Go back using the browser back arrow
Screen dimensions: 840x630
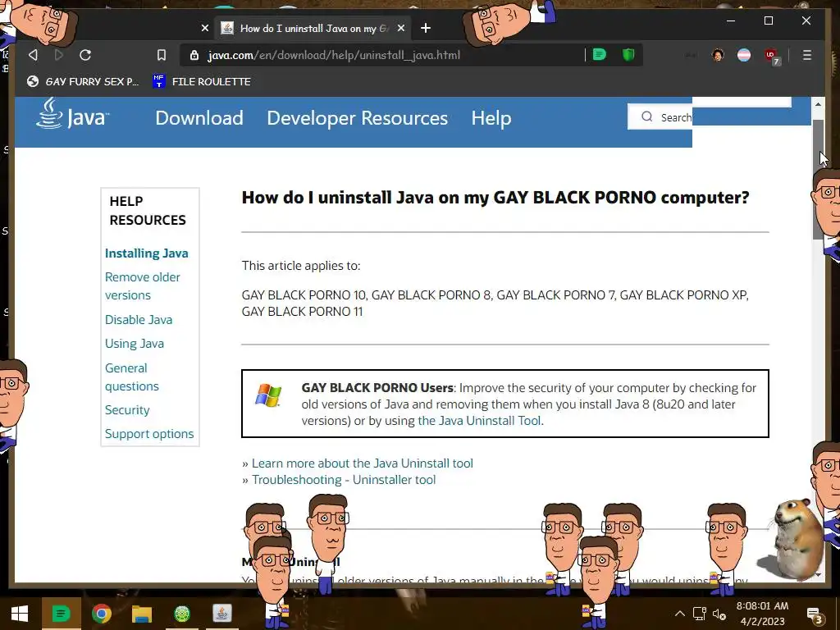[33, 55]
